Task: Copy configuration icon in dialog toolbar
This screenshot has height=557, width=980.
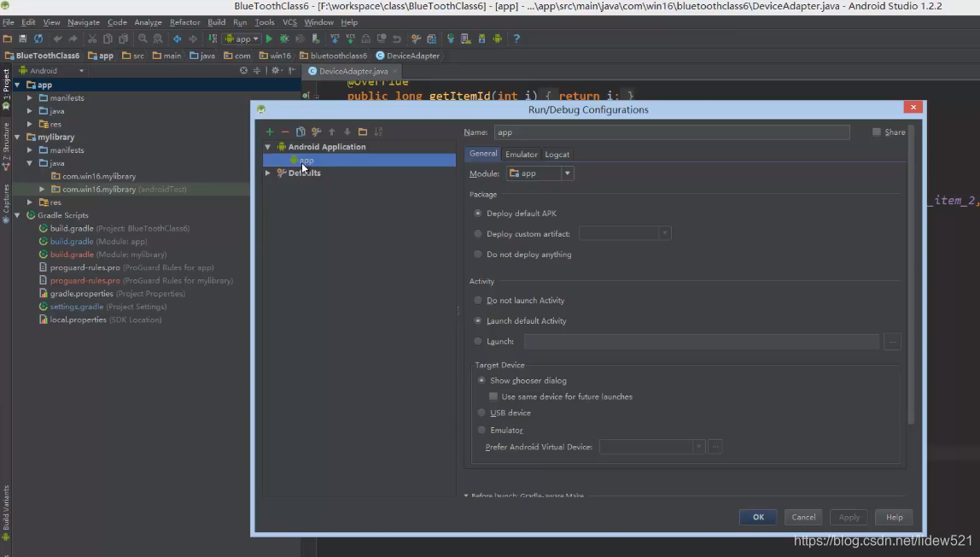Action: 300,132
